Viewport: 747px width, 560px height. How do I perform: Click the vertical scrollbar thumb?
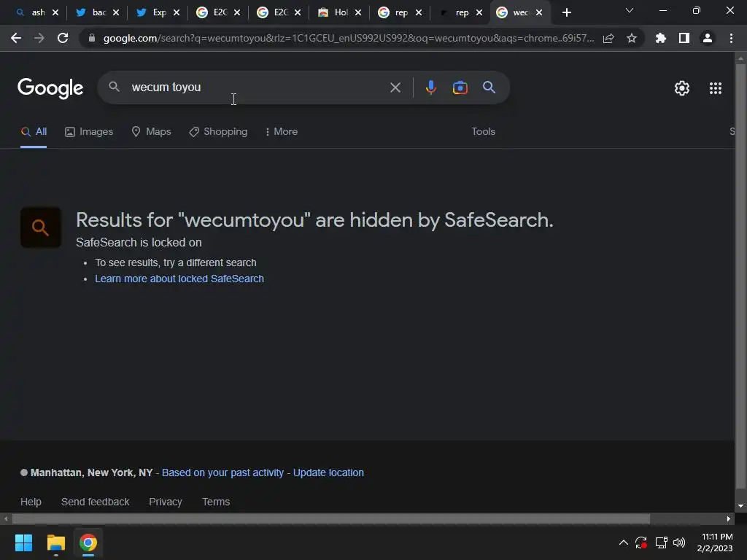pyautogui.click(x=740, y=276)
